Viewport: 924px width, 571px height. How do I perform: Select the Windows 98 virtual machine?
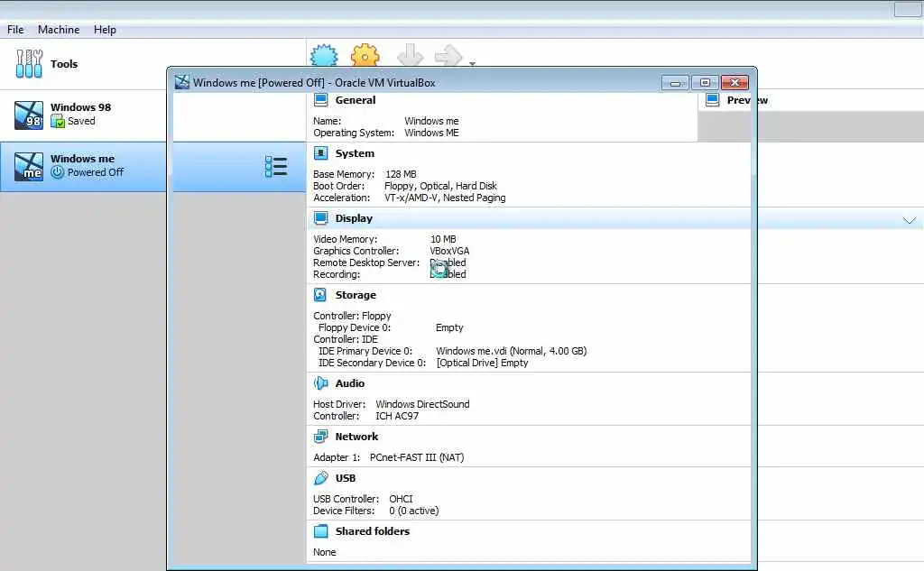[x=83, y=115]
